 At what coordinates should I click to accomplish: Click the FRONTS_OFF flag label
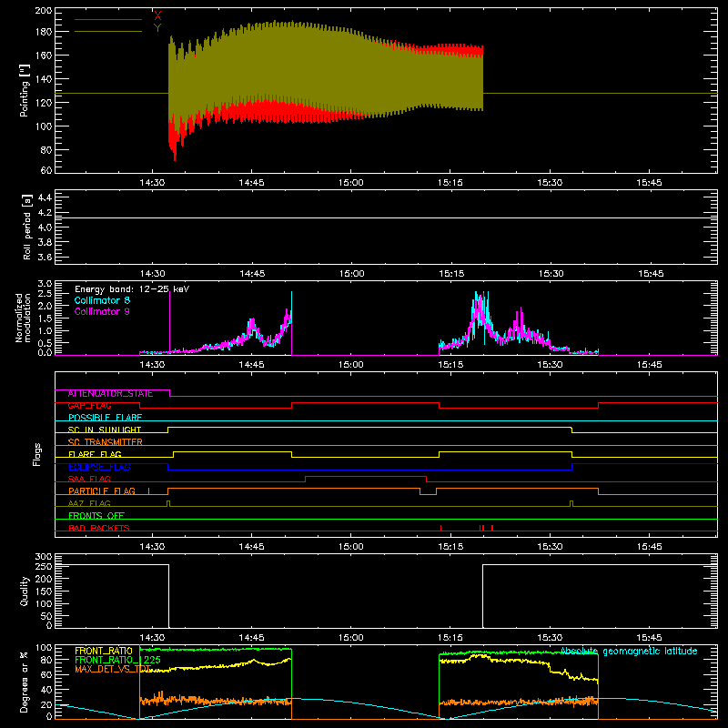[x=96, y=516]
